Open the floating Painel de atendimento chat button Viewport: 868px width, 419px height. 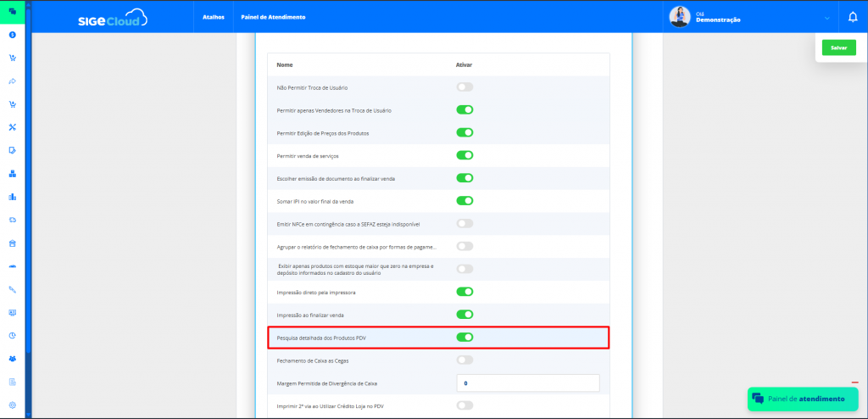point(802,399)
